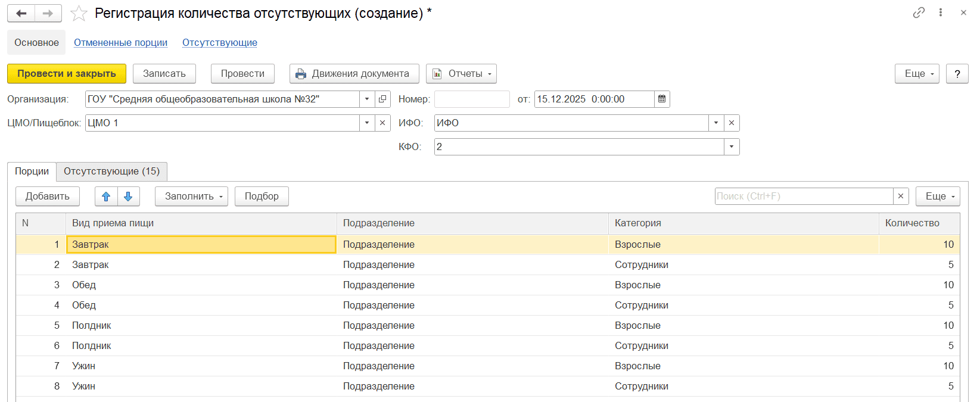Move selected row up
Image resolution: width=980 pixels, height=402 pixels.
click(106, 197)
